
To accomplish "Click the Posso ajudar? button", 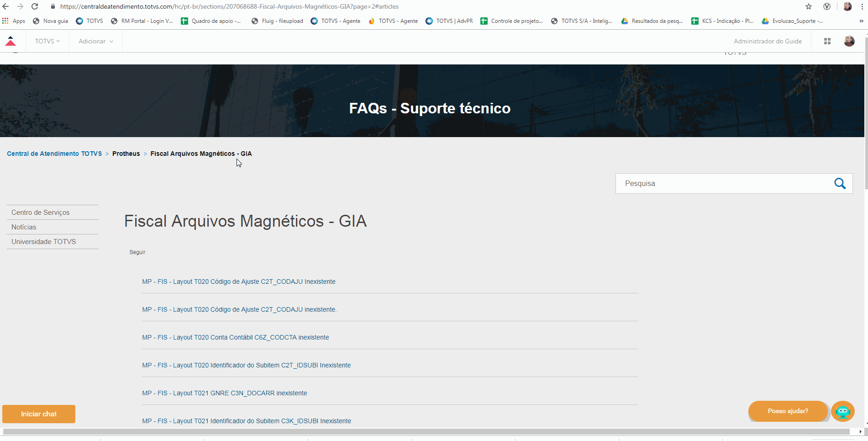I will [788, 411].
